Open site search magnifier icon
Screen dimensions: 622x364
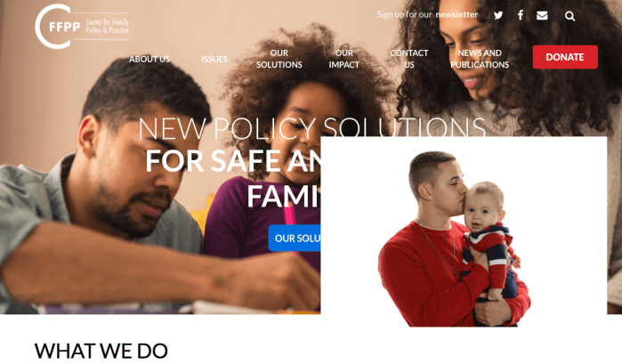tap(569, 16)
